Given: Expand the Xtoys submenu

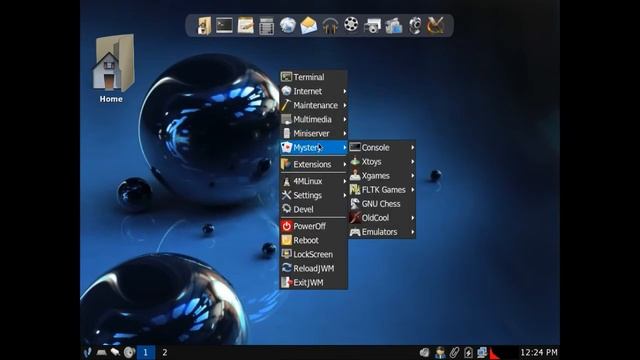Looking at the screenshot, I should tap(382, 162).
